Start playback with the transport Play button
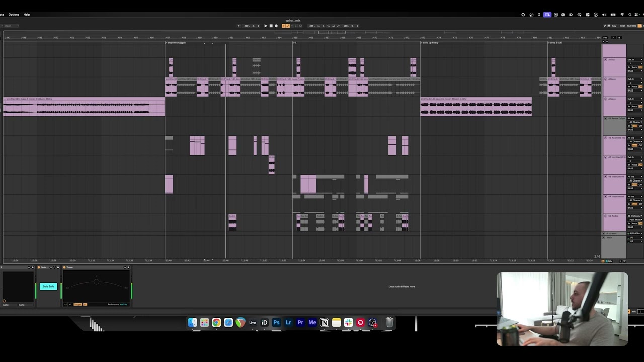 266,26
